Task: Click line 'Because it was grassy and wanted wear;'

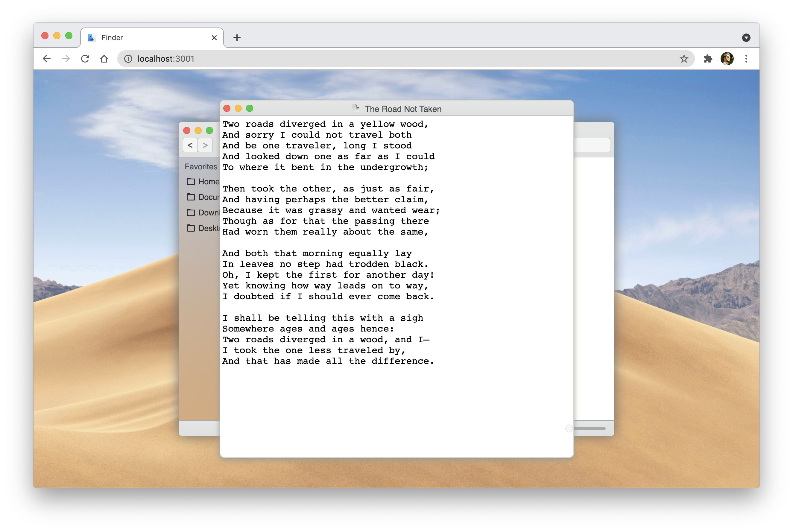Action: click(331, 210)
